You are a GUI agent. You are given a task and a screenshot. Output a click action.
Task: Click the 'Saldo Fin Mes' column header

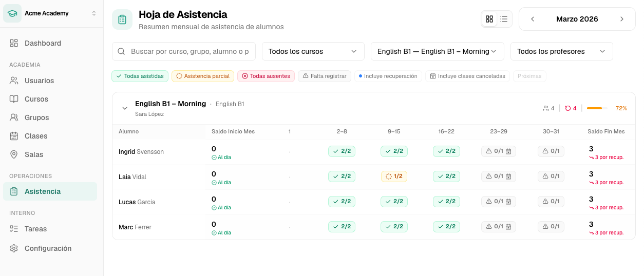pyautogui.click(x=606, y=132)
